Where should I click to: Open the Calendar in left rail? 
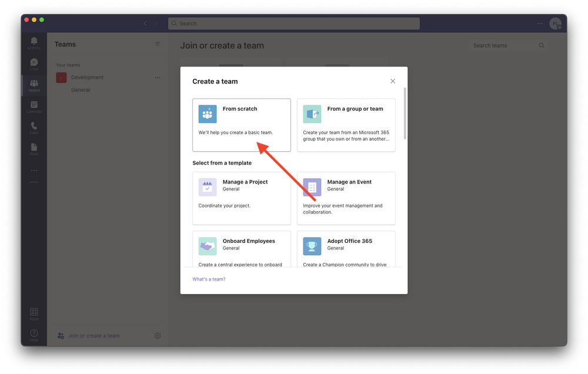pyautogui.click(x=34, y=107)
